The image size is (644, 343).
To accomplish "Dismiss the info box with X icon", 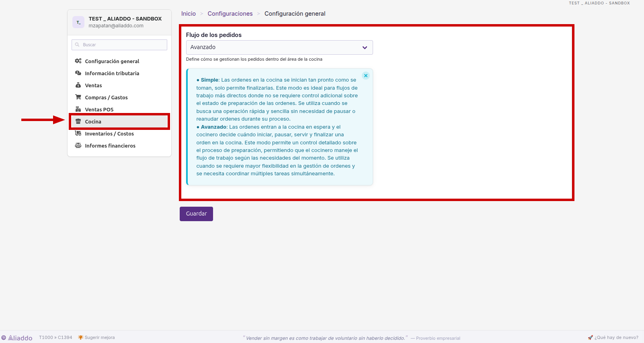I will tap(366, 76).
